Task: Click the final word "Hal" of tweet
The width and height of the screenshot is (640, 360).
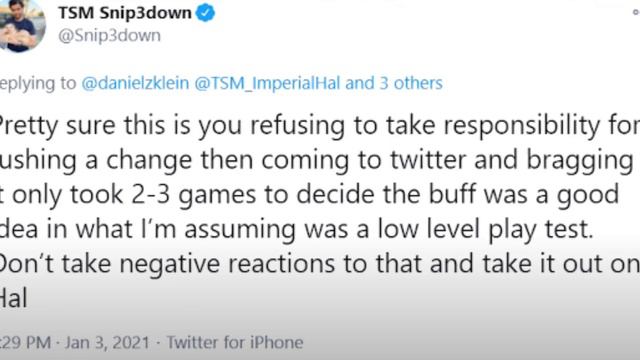Action: [x=14, y=298]
